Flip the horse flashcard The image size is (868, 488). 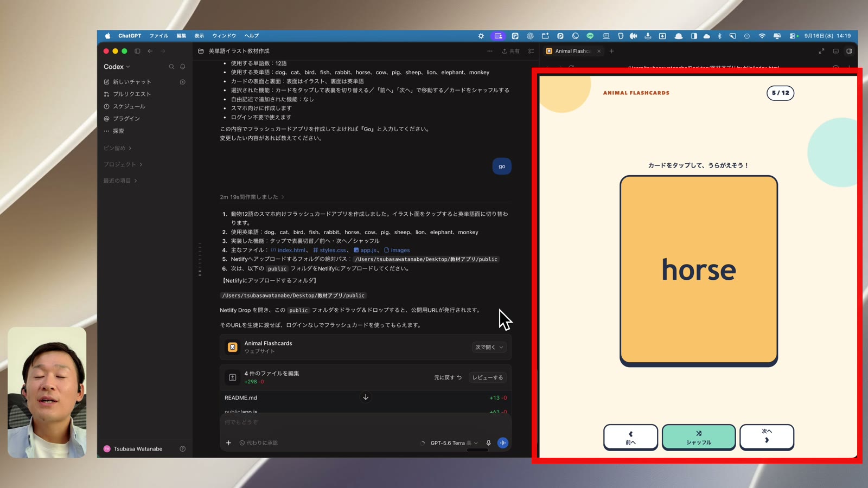[699, 271]
